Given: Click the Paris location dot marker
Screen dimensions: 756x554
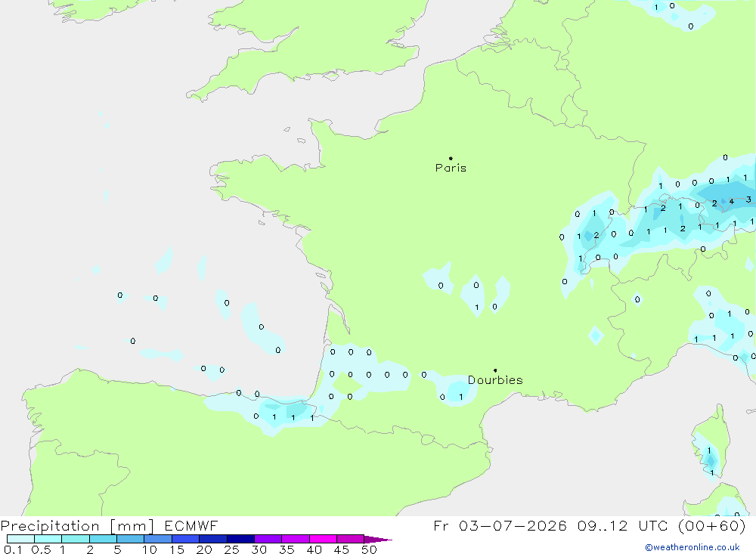Looking at the screenshot, I should coord(451,158).
